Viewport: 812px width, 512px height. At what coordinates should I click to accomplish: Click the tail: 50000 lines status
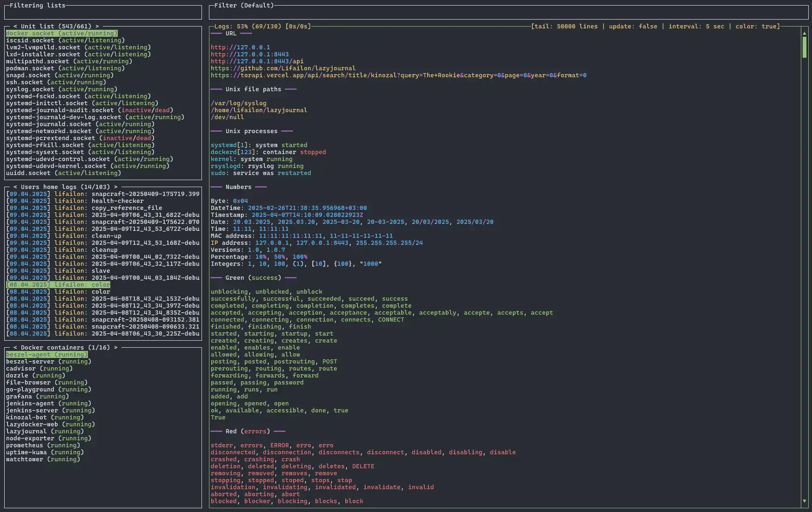566,27
